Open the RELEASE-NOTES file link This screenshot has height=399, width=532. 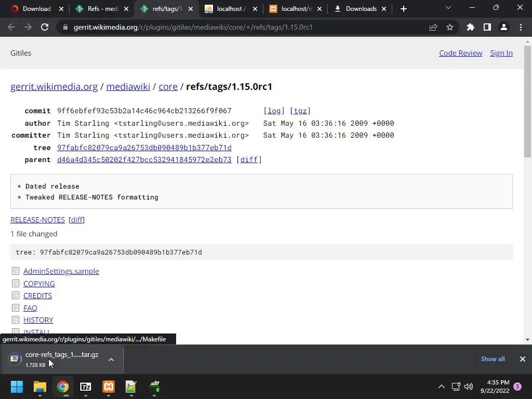point(37,220)
